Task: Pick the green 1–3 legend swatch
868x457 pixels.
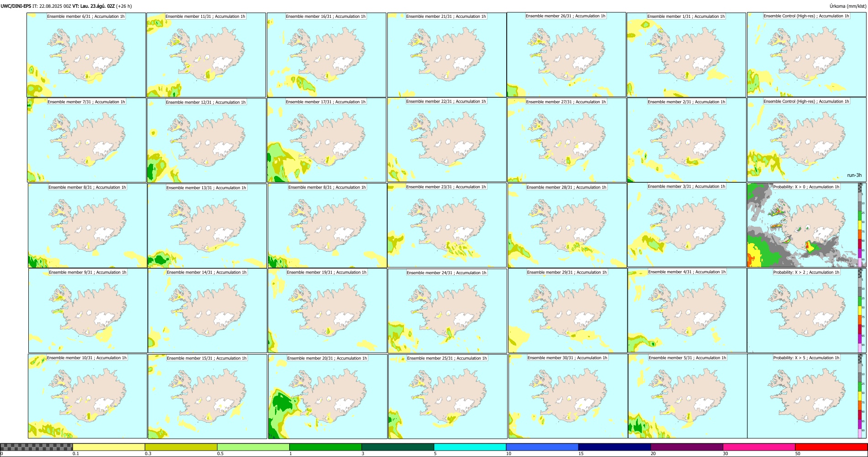Action: [325, 447]
